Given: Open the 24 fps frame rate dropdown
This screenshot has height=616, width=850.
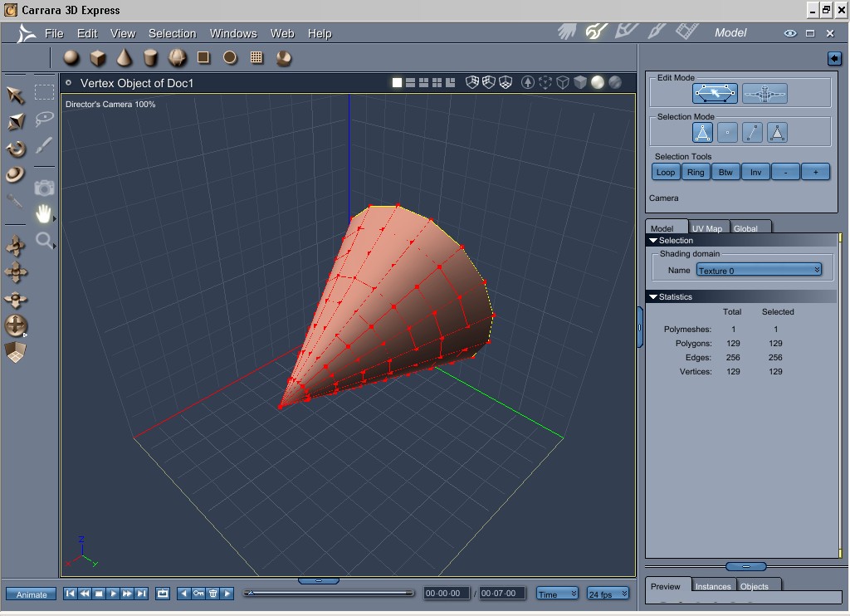Looking at the screenshot, I should [608, 594].
